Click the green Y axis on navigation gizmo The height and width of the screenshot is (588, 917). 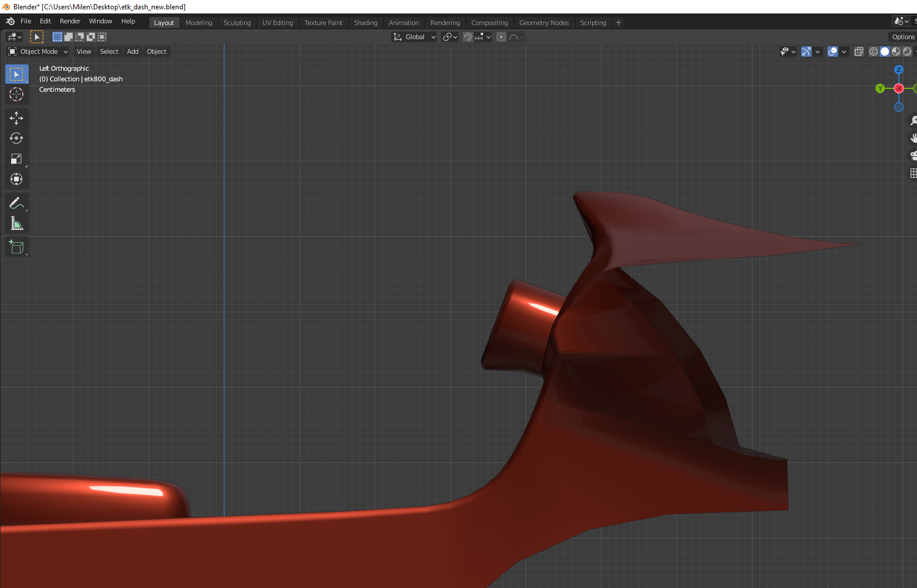coord(880,88)
